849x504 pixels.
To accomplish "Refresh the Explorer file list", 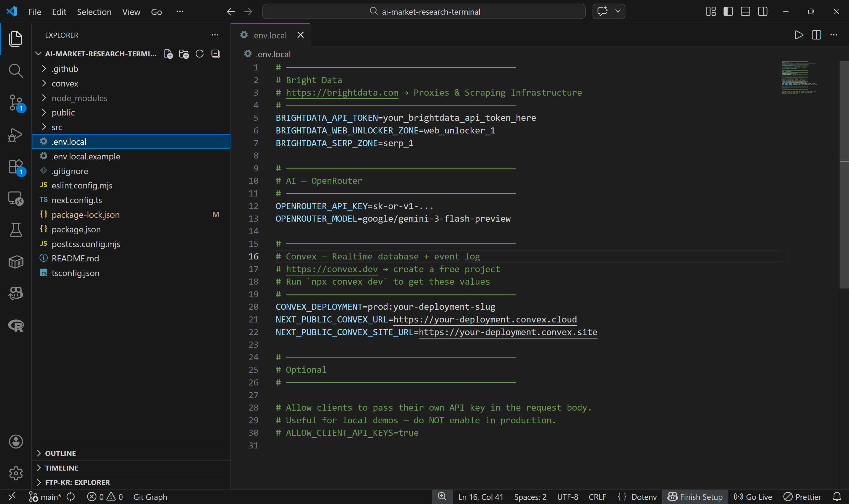I will [x=200, y=54].
